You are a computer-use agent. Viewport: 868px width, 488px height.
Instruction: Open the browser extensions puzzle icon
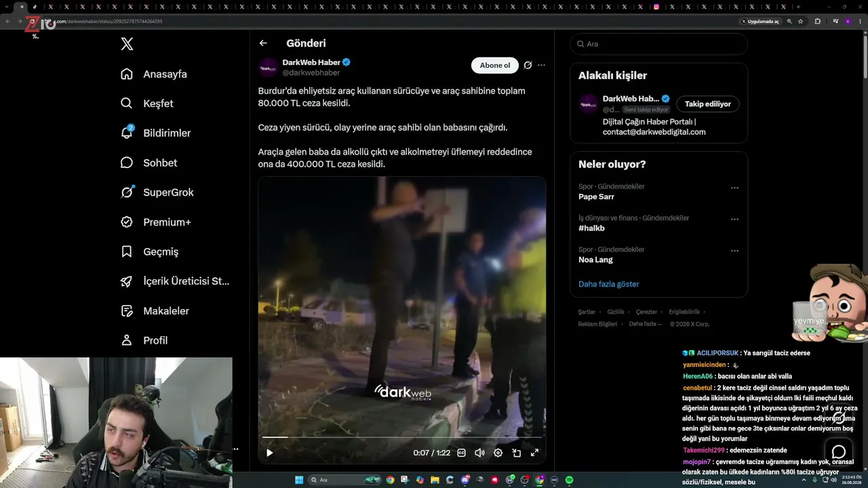pyautogui.click(x=817, y=21)
